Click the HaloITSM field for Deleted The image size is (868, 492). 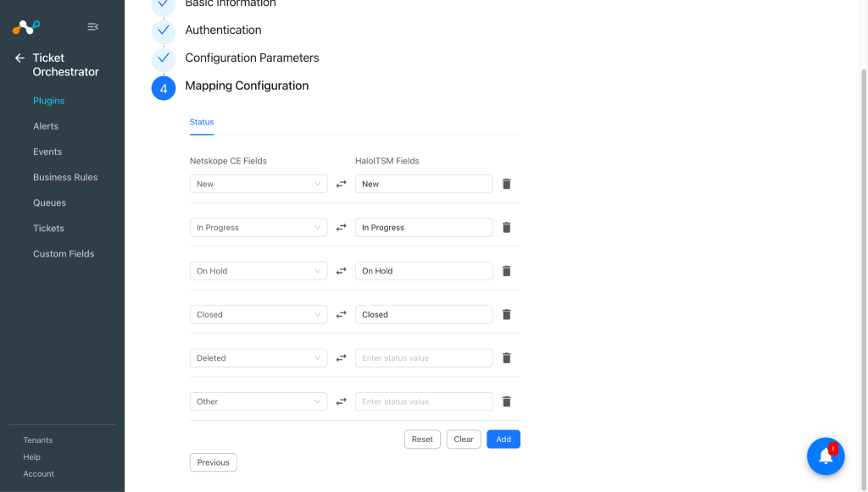pos(424,358)
